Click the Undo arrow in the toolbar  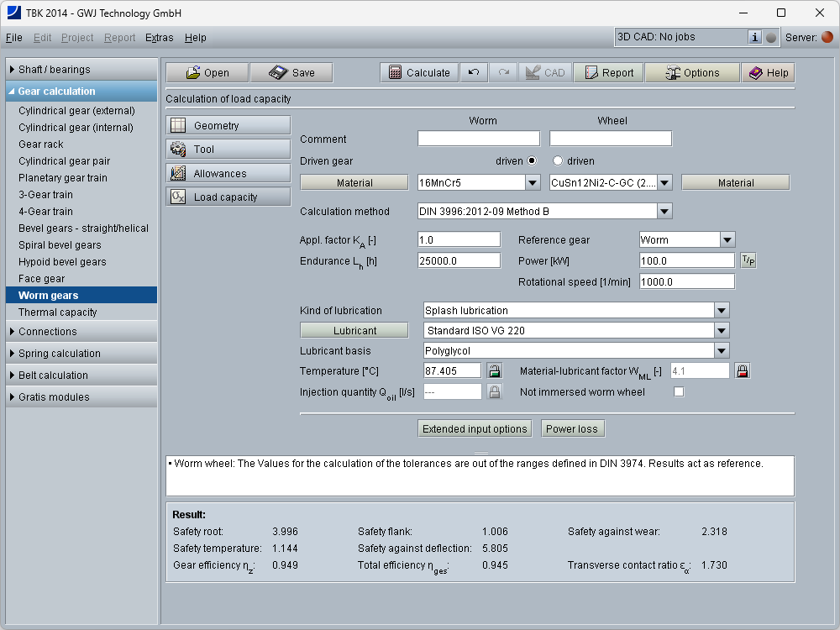(474, 73)
